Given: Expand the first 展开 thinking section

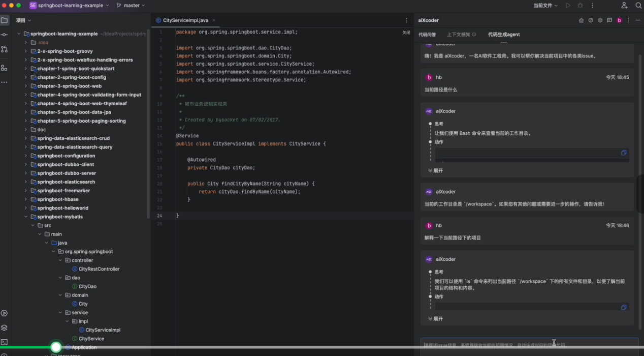Looking at the screenshot, I should pyautogui.click(x=435, y=171).
